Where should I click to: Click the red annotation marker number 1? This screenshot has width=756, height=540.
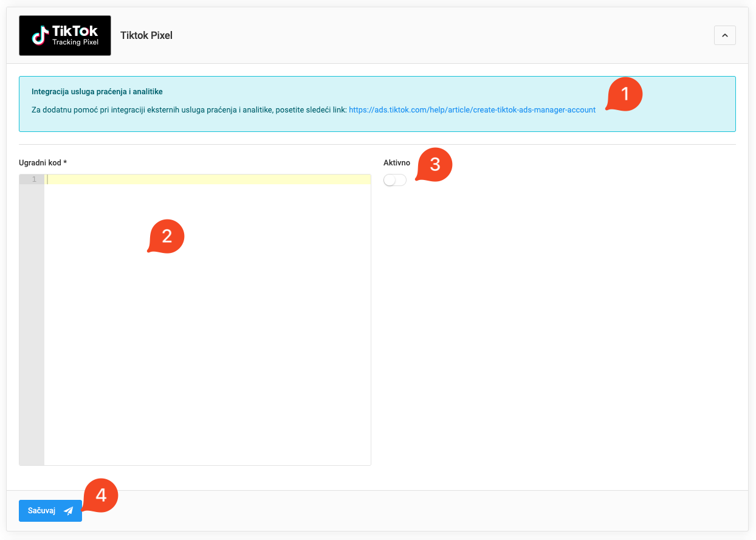pyautogui.click(x=624, y=94)
